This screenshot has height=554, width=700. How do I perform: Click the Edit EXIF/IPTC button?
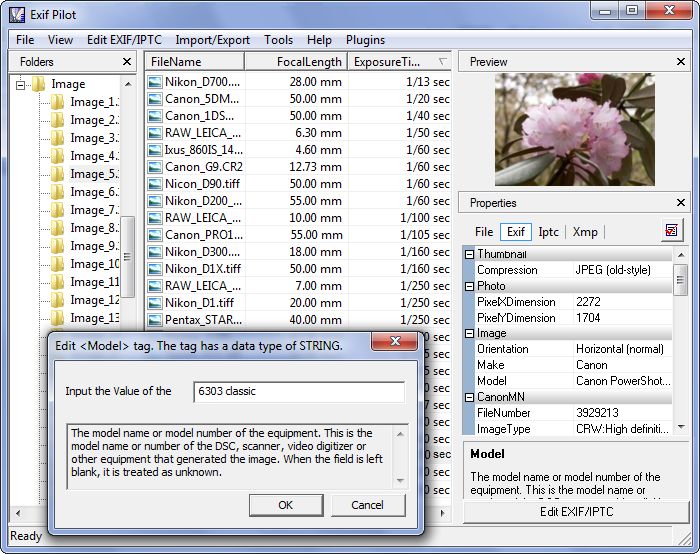pos(576,512)
